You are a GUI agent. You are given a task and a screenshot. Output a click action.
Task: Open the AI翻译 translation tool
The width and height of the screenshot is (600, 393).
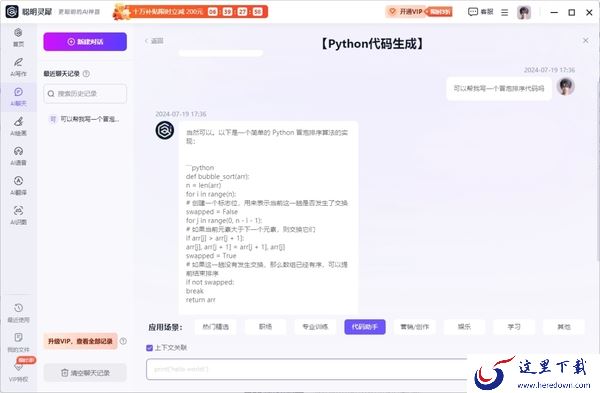coord(18,186)
